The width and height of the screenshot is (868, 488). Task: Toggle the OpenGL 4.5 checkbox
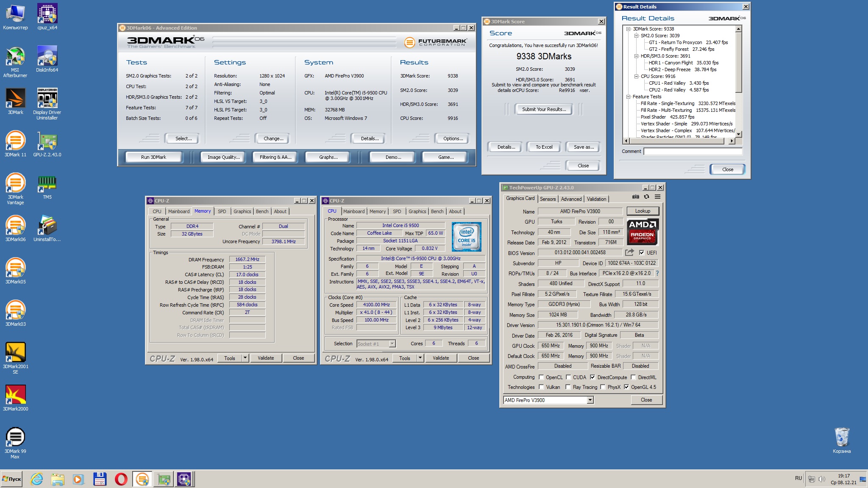(626, 387)
